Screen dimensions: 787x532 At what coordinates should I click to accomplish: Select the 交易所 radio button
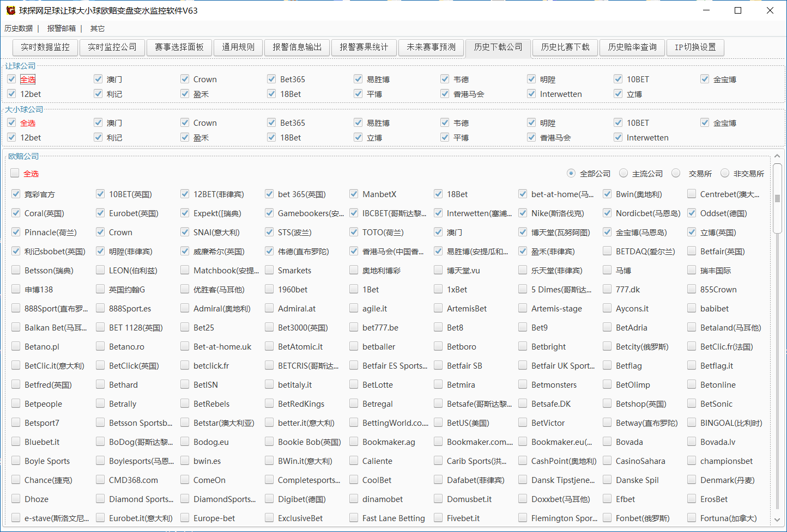click(x=676, y=173)
